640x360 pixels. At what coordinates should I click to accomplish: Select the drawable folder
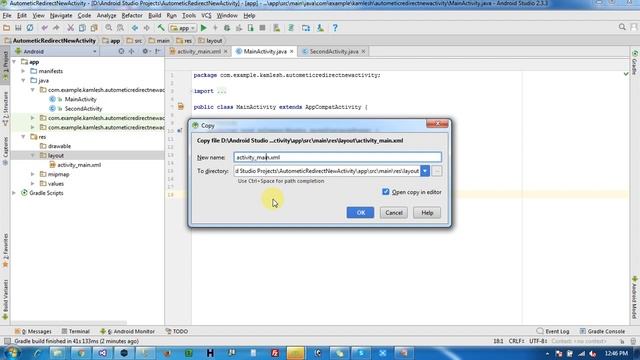click(59, 146)
